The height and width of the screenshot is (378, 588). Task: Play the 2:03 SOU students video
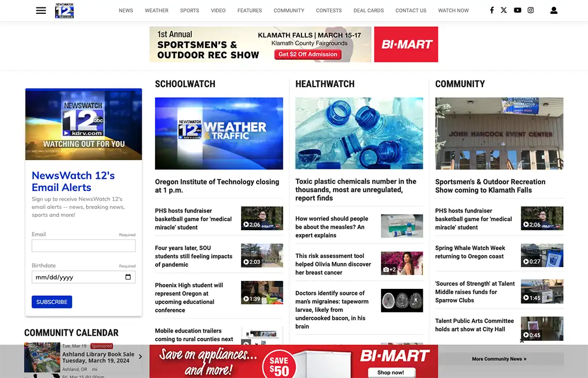click(x=262, y=256)
